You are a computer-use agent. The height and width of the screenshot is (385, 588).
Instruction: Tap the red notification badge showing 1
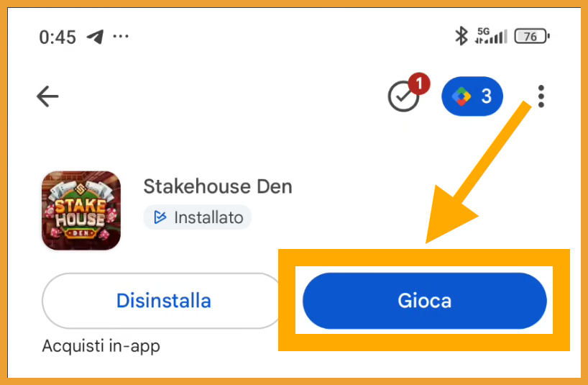[419, 83]
